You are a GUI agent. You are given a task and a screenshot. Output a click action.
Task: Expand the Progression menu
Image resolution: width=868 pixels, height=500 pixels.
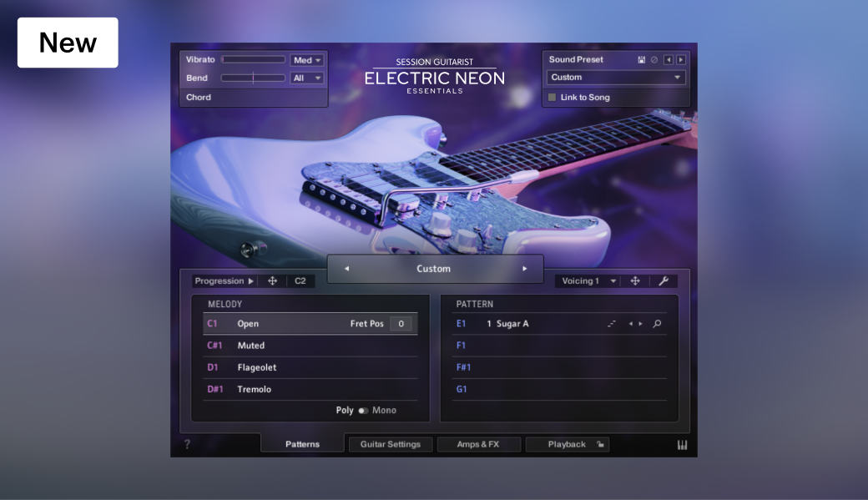click(x=225, y=281)
